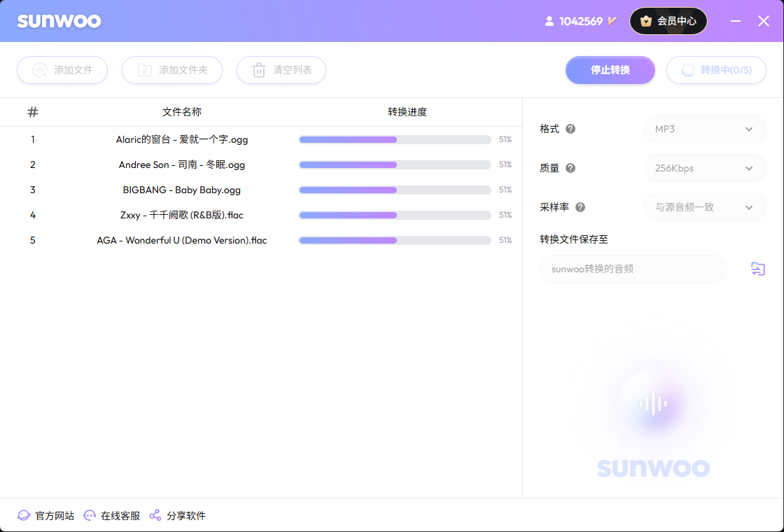Screen dimensions: 784x532
Task: Click the 清空列表 clear list button
Action: click(x=281, y=70)
